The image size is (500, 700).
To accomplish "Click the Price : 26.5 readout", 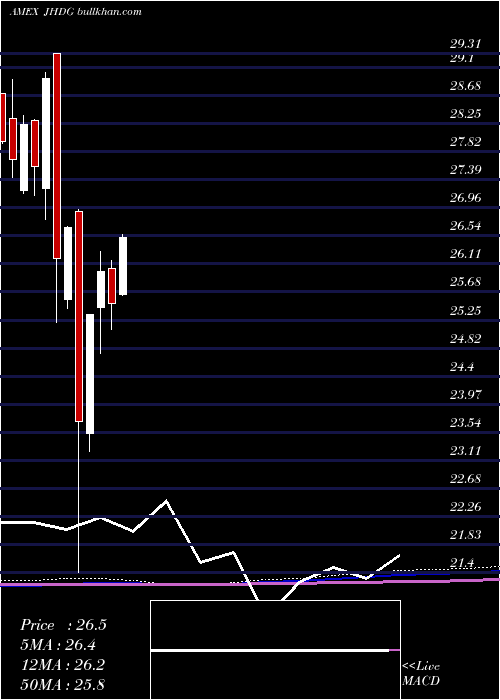I will pyautogui.click(x=63, y=625).
